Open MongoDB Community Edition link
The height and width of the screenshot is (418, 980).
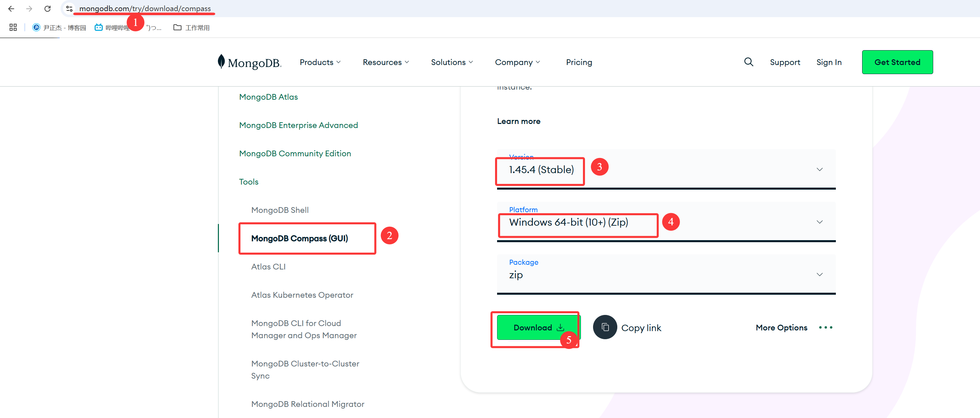click(295, 153)
